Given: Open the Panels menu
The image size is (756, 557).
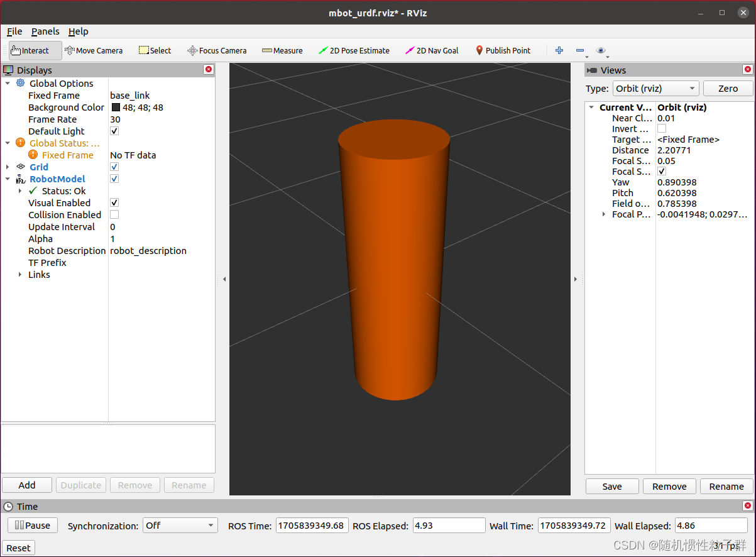Looking at the screenshot, I should tap(45, 31).
